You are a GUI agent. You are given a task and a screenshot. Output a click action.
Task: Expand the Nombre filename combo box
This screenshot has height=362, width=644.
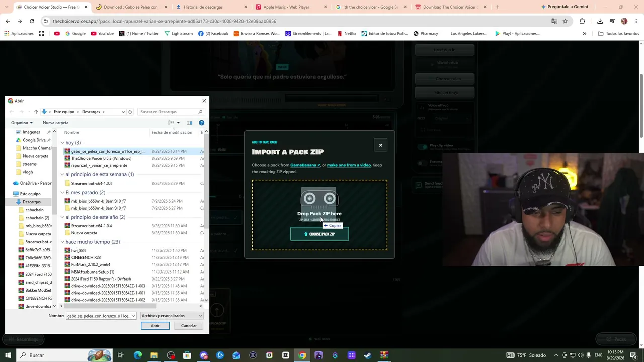pyautogui.click(x=133, y=316)
